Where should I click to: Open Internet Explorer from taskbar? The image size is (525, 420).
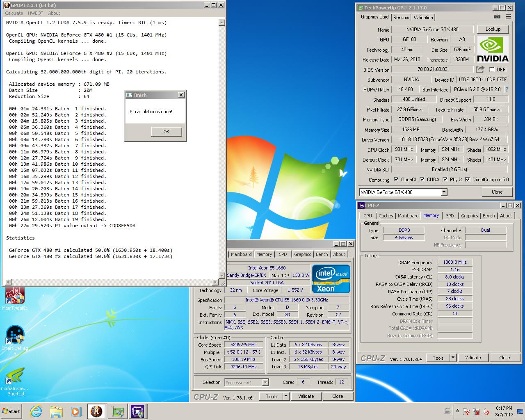click(x=36, y=411)
